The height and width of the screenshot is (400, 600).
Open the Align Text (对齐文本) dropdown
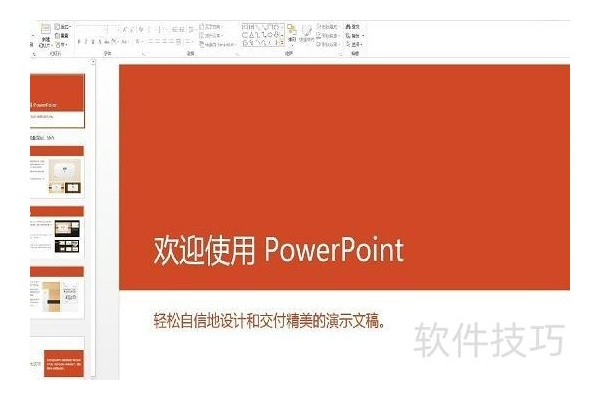(211, 36)
